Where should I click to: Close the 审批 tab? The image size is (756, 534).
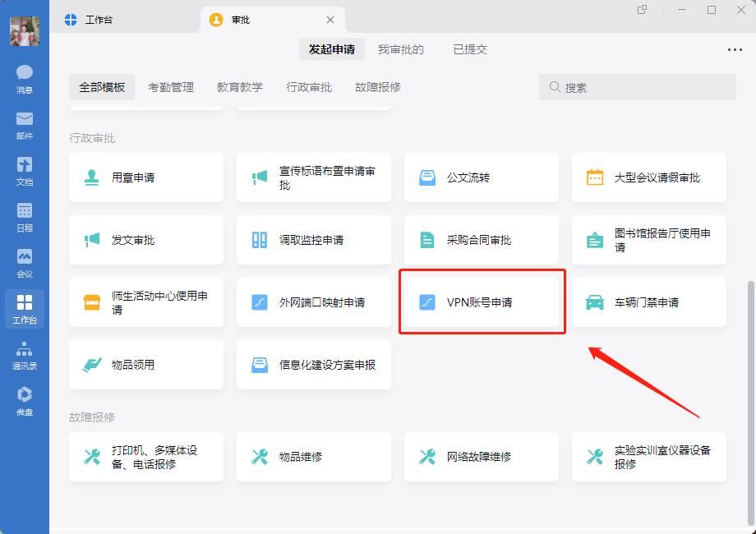pyautogui.click(x=330, y=20)
